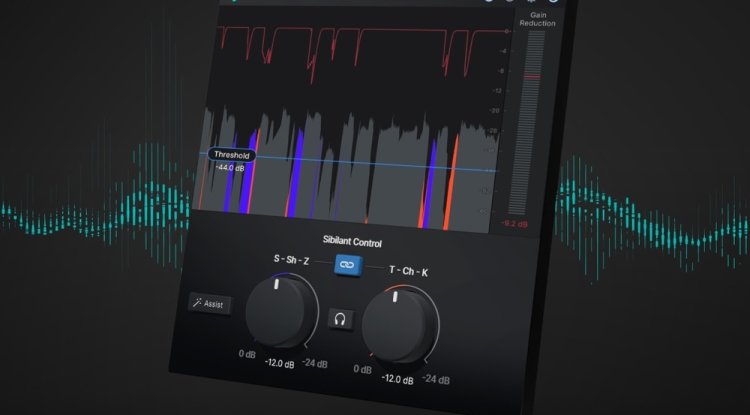Click the -12.0 dB value under T - Ch - K
750x415 pixels.
coord(397,379)
